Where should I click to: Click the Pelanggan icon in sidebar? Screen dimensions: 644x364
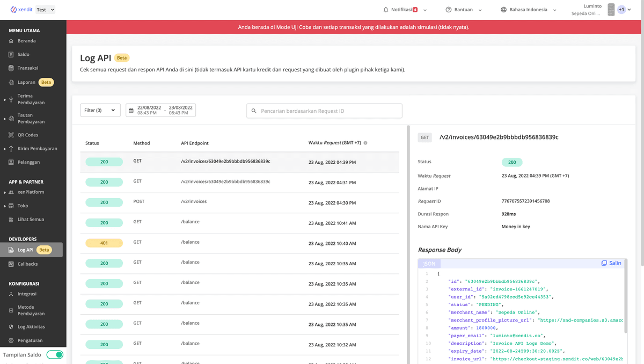click(x=11, y=162)
